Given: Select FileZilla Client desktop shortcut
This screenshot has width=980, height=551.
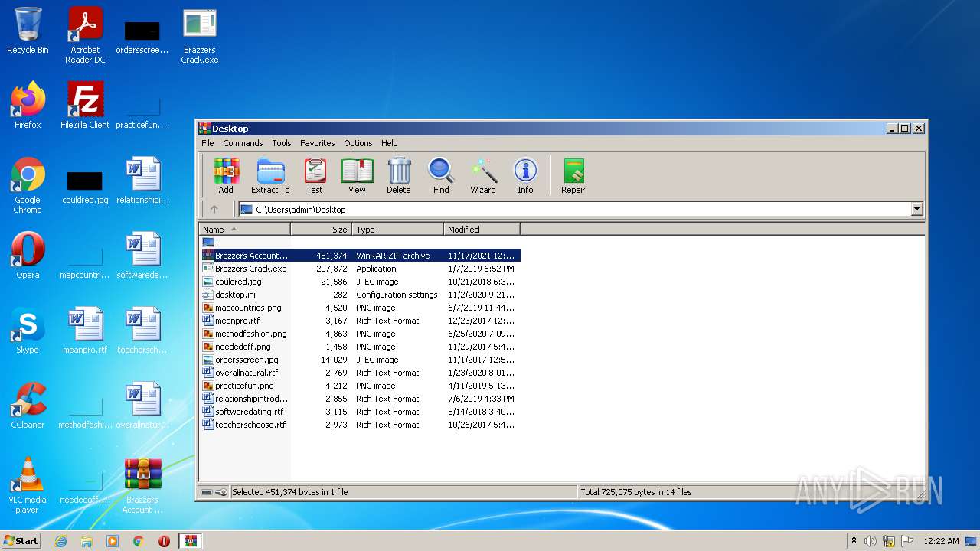Looking at the screenshot, I should (x=85, y=106).
